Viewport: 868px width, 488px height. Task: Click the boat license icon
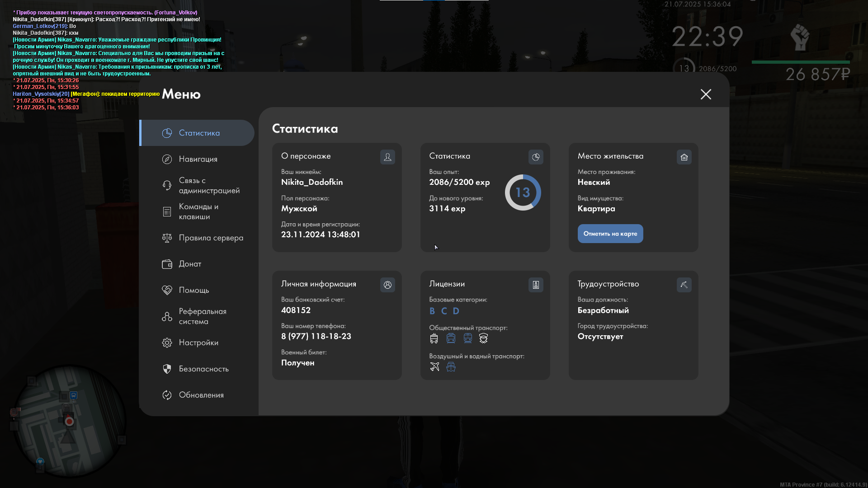click(451, 366)
